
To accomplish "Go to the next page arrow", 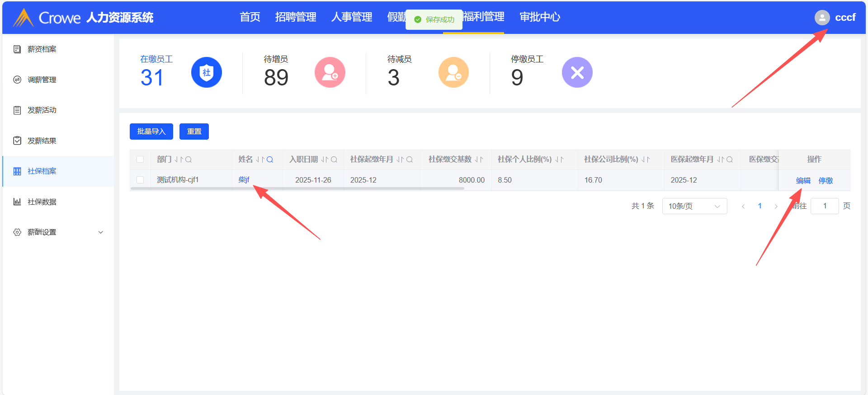I will point(776,206).
